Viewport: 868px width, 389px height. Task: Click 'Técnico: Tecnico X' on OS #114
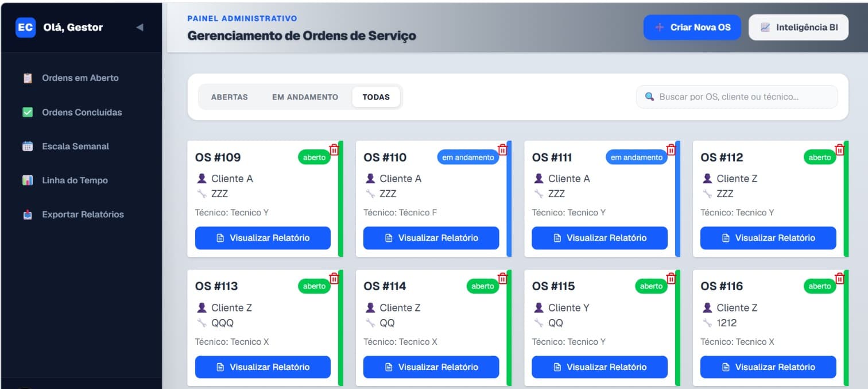click(x=400, y=342)
